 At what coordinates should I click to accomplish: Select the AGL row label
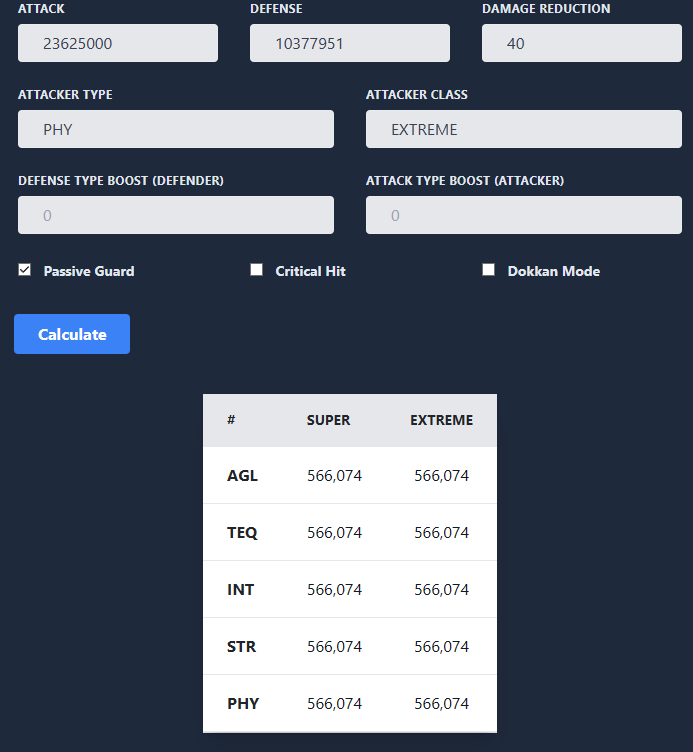tap(242, 476)
